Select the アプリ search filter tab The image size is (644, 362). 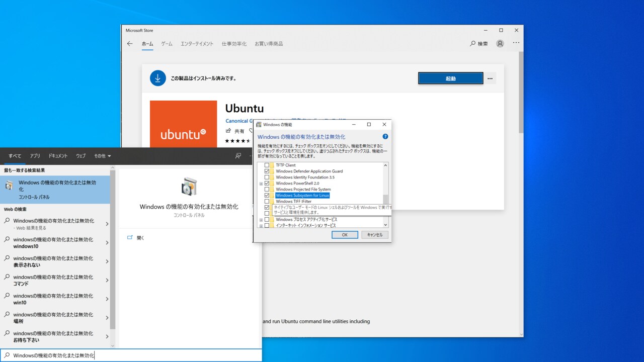pyautogui.click(x=35, y=156)
